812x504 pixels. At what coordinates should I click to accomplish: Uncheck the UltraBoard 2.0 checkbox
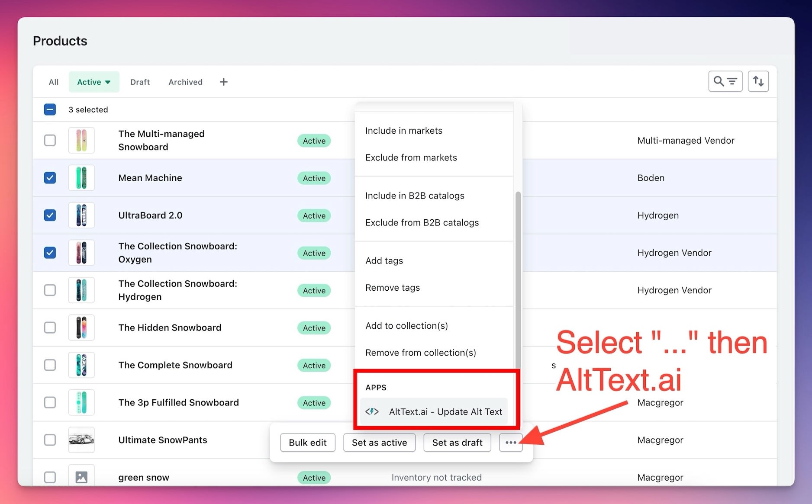click(x=50, y=215)
